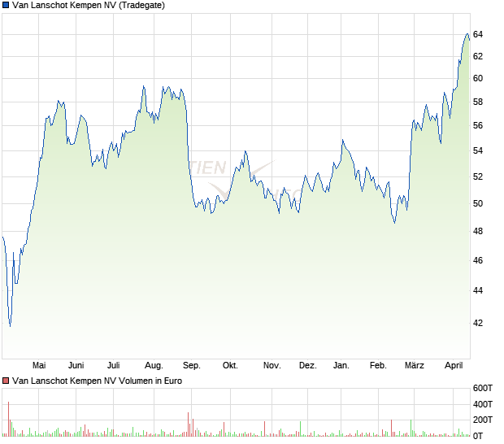Click the tallest red volume bar at far left
504x444 pixels.
click(x=8, y=419)
